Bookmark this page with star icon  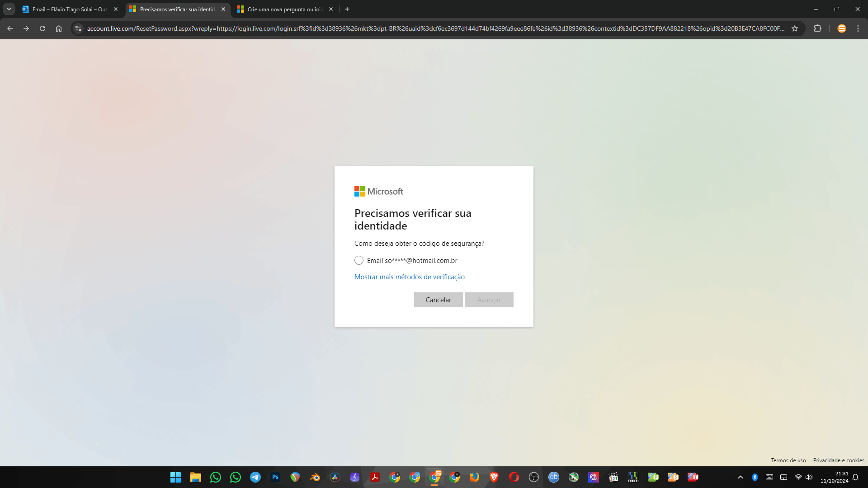coord(795,28)
